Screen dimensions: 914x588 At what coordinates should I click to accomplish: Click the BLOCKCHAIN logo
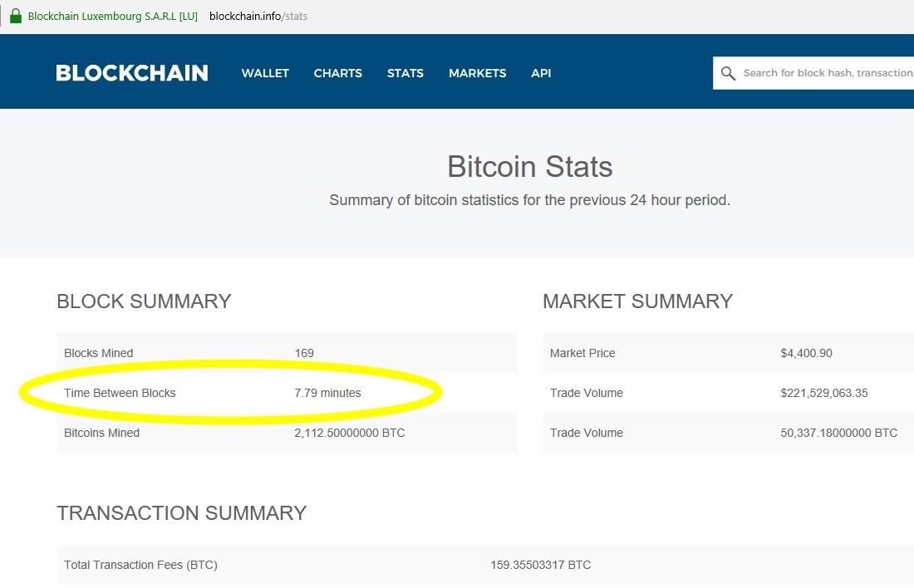[132, 73]
